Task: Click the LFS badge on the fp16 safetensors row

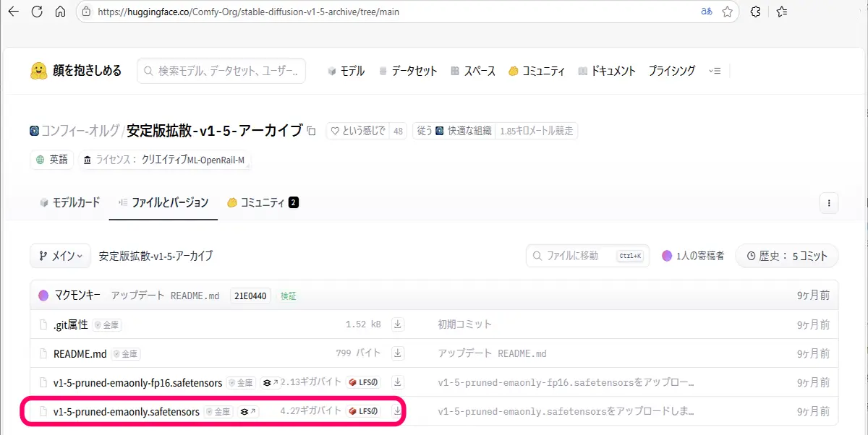Action: pos(364,382)
